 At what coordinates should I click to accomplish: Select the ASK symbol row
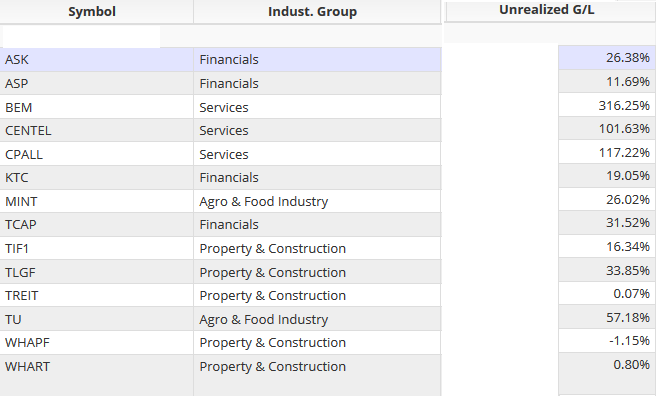[220, 60]
